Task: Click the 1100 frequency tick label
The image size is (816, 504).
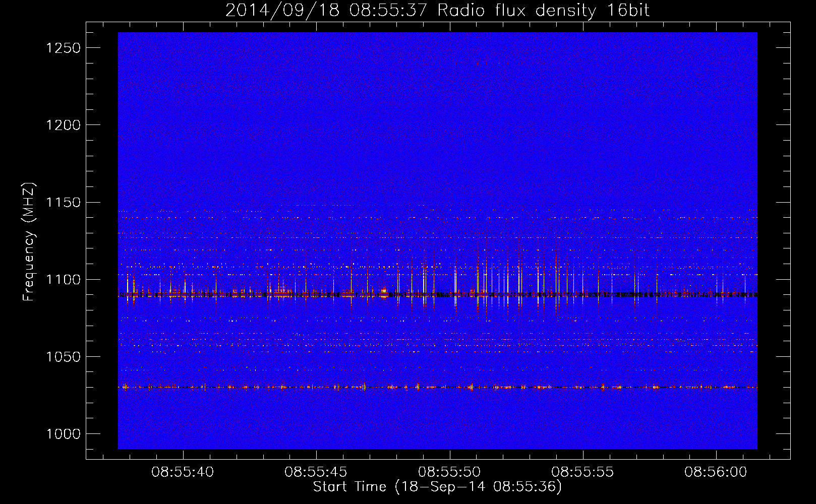Action: point(63,280)
